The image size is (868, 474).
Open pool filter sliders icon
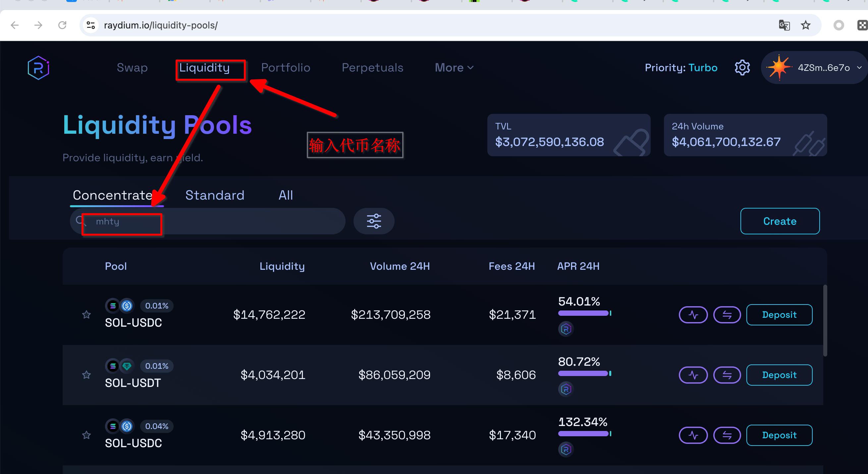374,221
